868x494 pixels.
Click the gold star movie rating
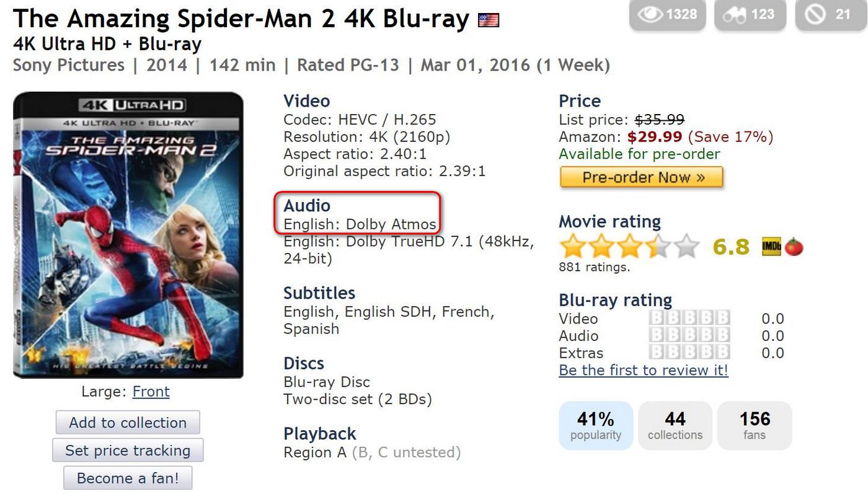tap(629, 247)
